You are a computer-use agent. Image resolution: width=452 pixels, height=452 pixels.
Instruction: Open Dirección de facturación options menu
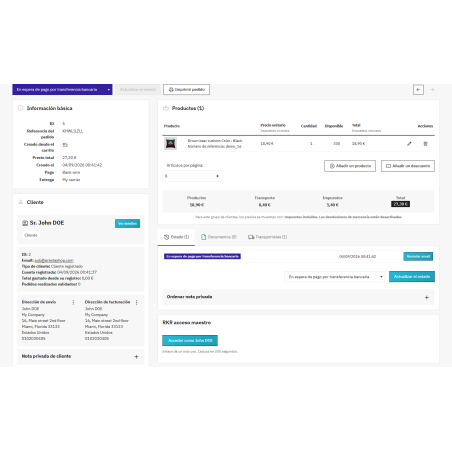point(136,302)
